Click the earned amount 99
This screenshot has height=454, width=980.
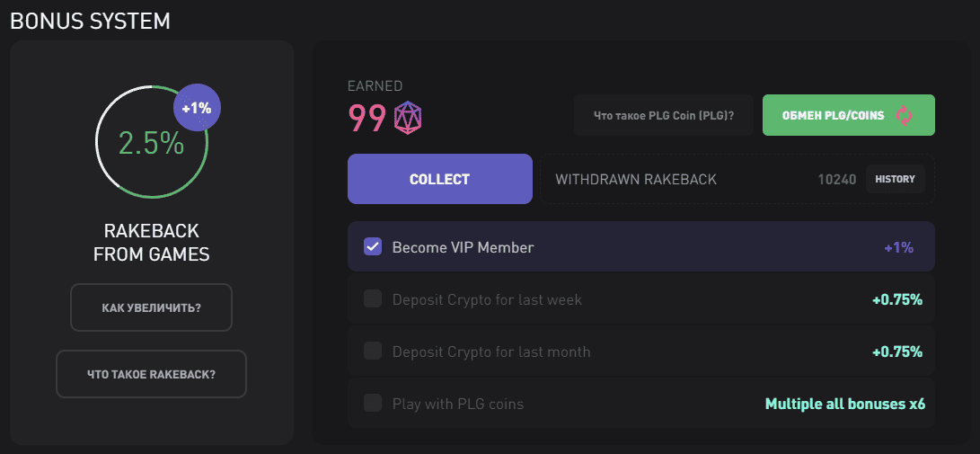pos(367,118)
